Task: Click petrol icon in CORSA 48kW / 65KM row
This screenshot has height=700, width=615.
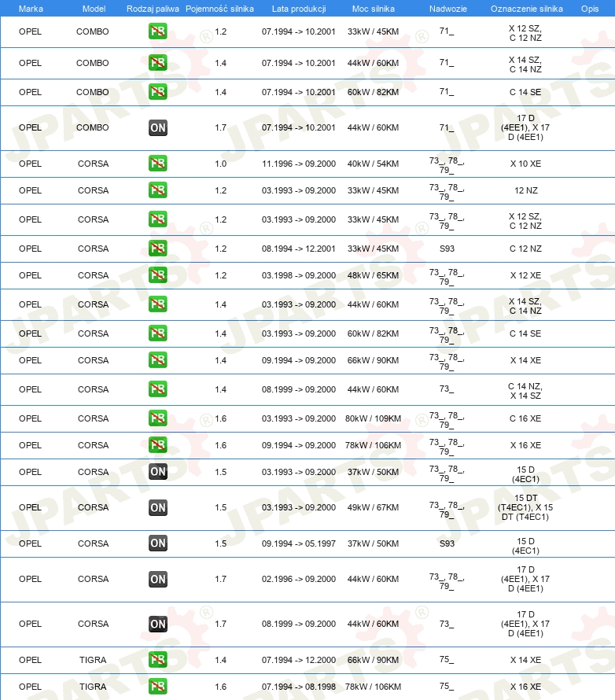Action: tap(157, 275)
